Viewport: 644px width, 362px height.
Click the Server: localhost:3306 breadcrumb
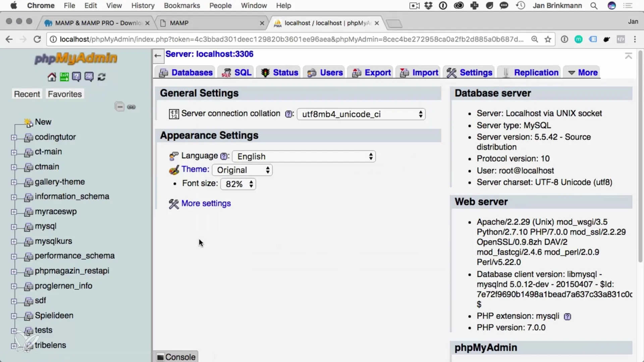point(209,54)
